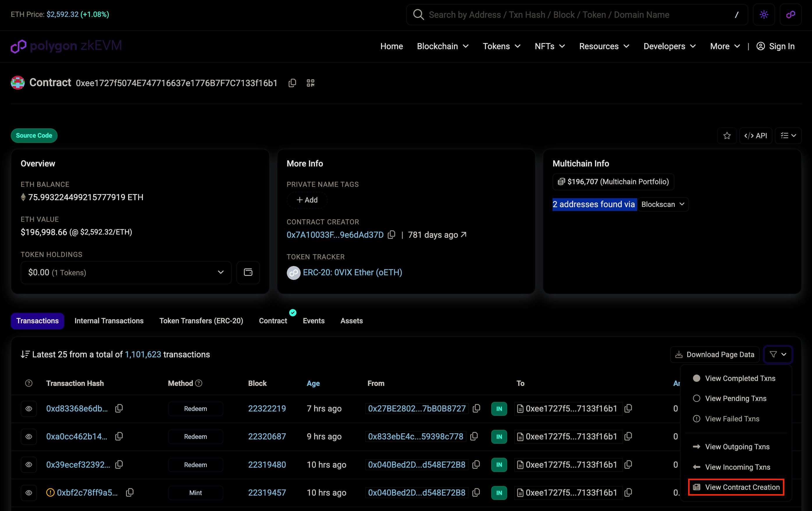Select View Contract Creation menu item
Viewport: 812px width, 511px height.
coord(736,487)
